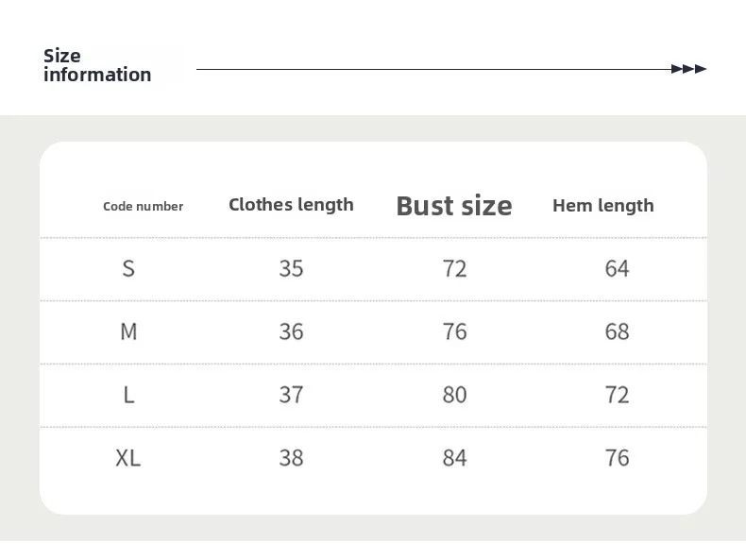The width and height of the screenshot is (746, 560).
Task: Click the bust size for size S
Action: (x=454, y=268)
